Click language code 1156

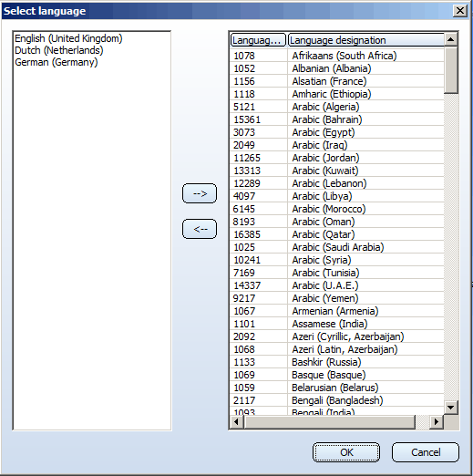[244, 81]
